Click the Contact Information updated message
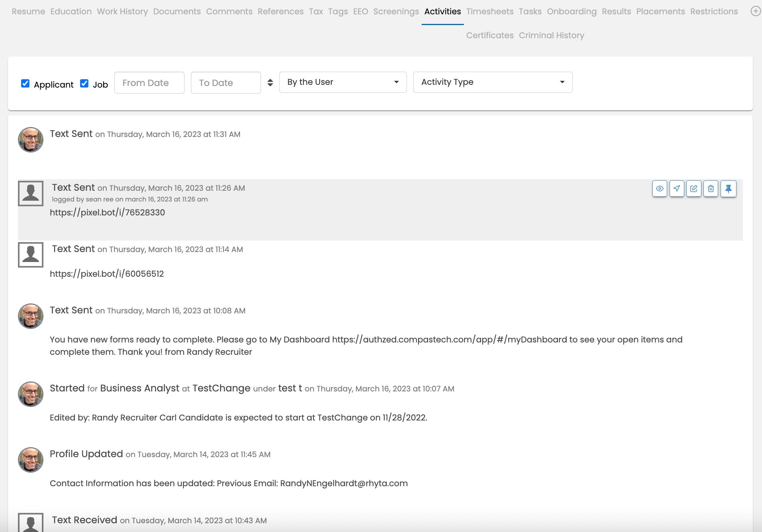This screenshot has width=762, height=532. (229, 483)
